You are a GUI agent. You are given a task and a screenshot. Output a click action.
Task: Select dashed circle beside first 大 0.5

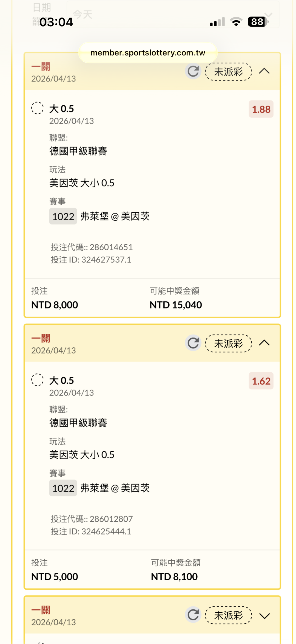37,108
